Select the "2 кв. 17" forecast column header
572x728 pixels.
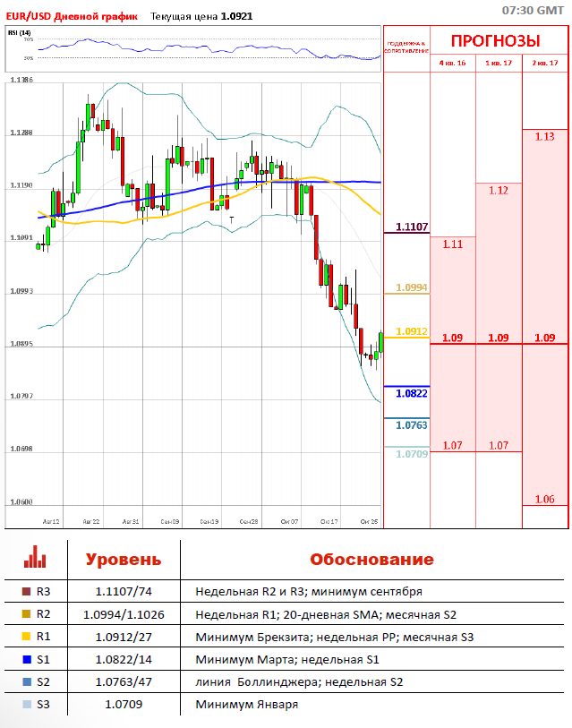tap(545, 64)
